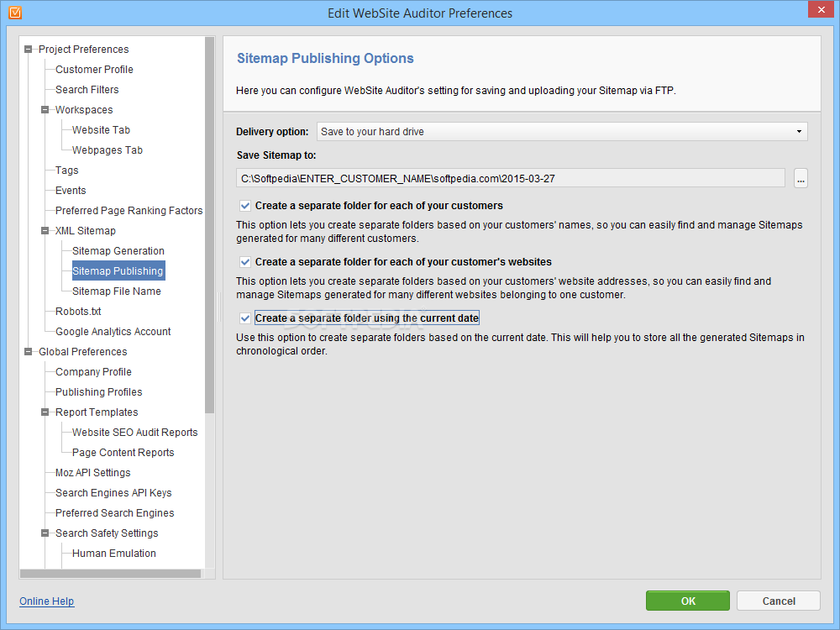Collapse the Global Preferences tree node
This screenshot has height=630, width=840.
coord(29,352)
